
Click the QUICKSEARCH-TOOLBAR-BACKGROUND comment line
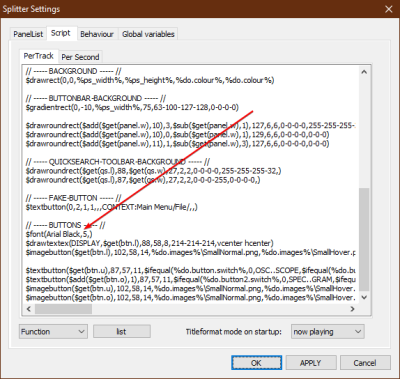click(118, 162)
